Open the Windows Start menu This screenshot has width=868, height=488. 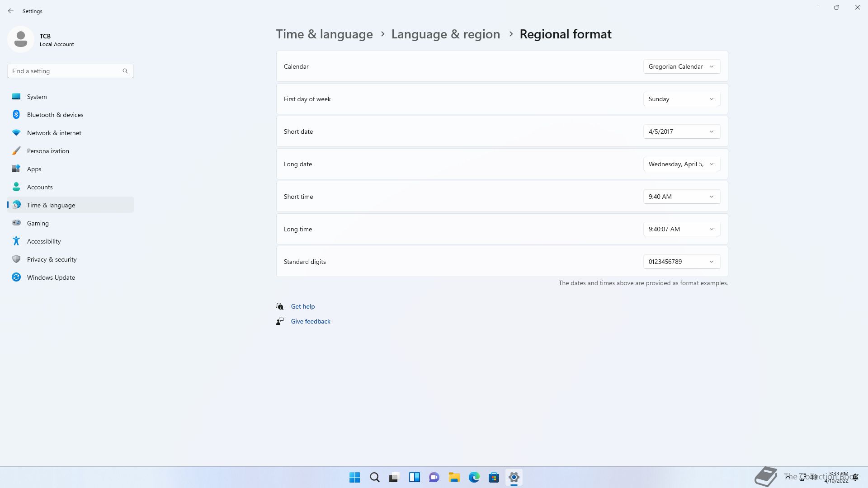tap(355, 477)
